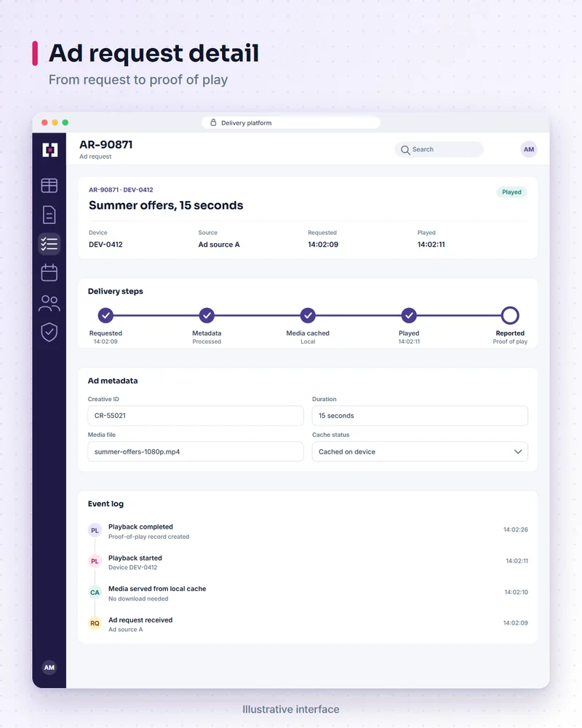The image size is (582, 728).
Task: Click the Event log heading
Action: point(105,504)
